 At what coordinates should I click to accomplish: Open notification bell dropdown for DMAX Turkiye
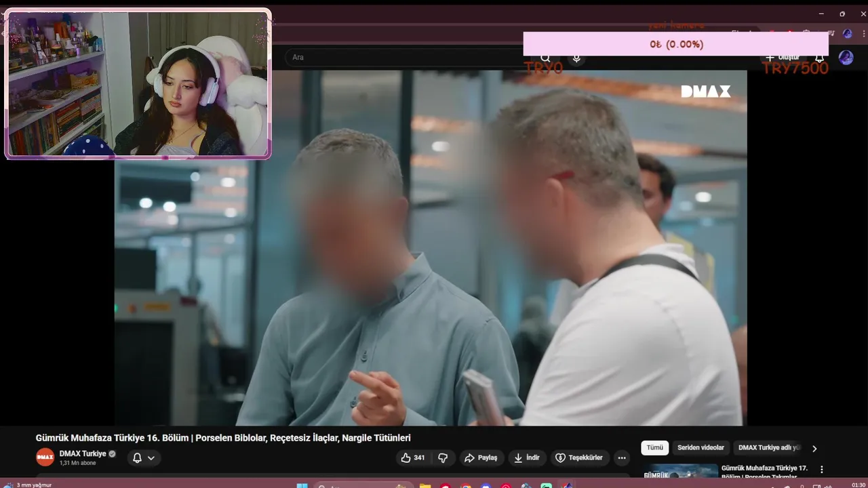click(144, 458)
